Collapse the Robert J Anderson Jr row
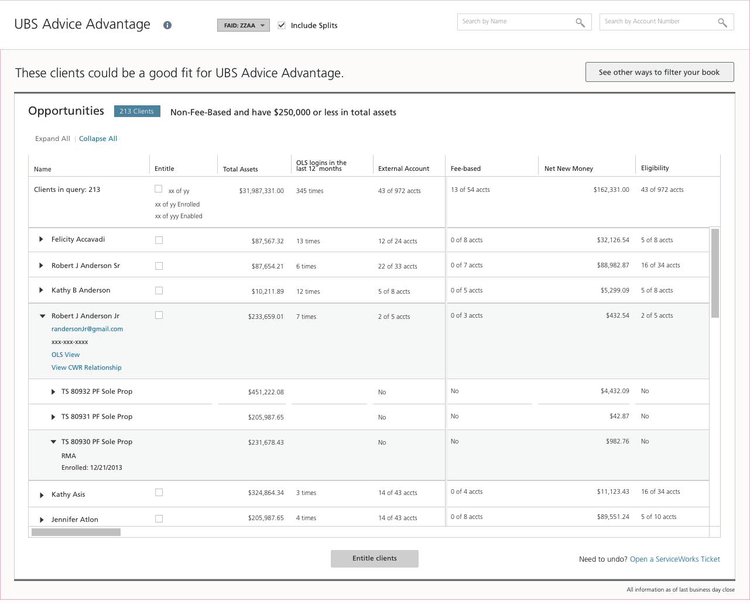This screenshot has width=750, height=605. click(x=42, y=316)
